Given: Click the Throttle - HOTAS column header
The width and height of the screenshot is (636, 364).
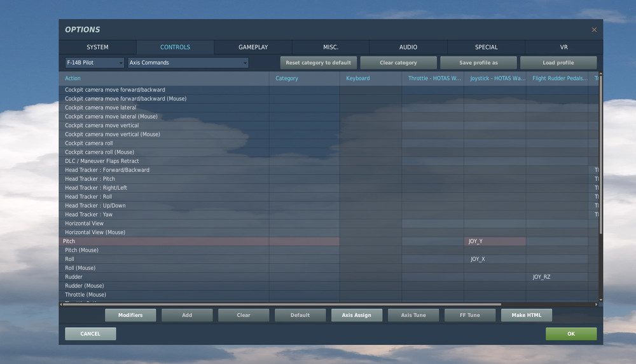Looking at the screenshot, I should click(x=432, y=78).
